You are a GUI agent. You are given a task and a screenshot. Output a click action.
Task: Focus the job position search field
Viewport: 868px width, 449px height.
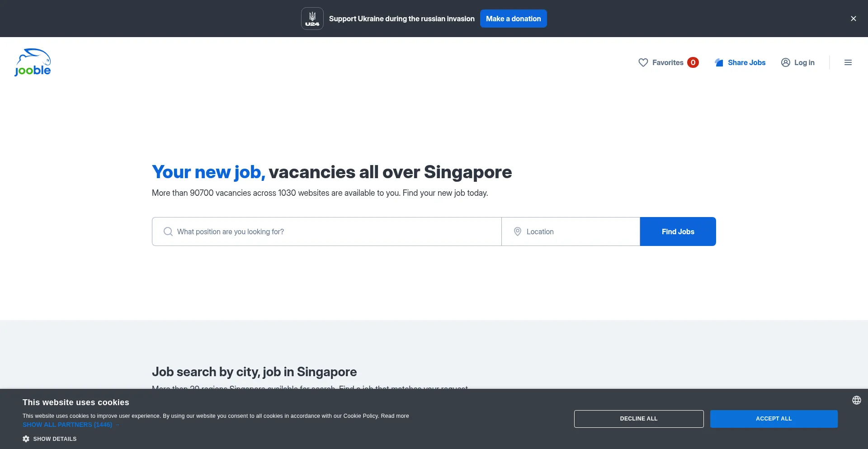pos(335,232)
